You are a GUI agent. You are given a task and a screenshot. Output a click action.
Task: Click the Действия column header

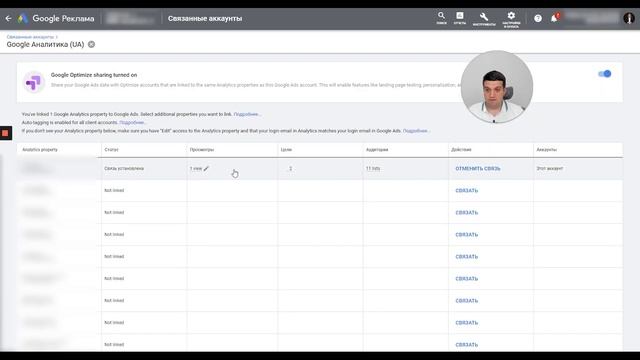[x=461, y=150]
